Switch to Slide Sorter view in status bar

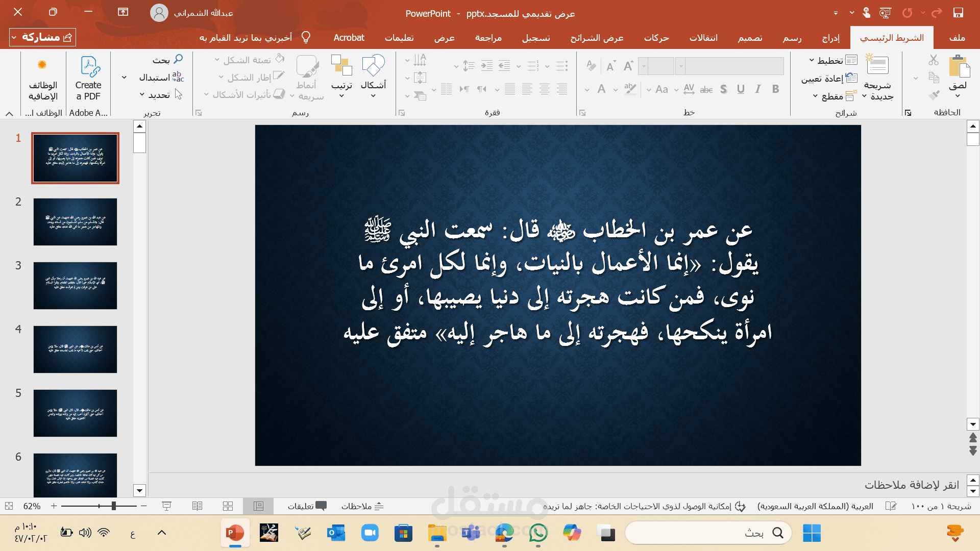coord(228,506)
